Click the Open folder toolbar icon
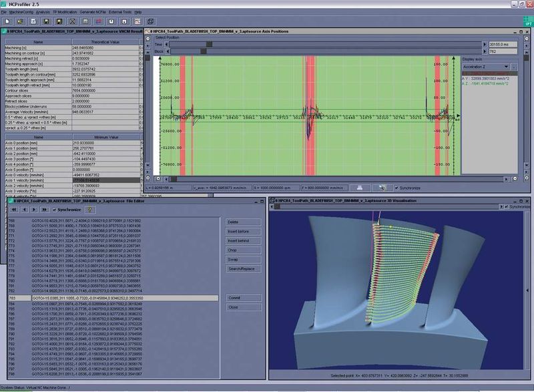The width and height of the screenshot is (534, 392). click(20, 21)
